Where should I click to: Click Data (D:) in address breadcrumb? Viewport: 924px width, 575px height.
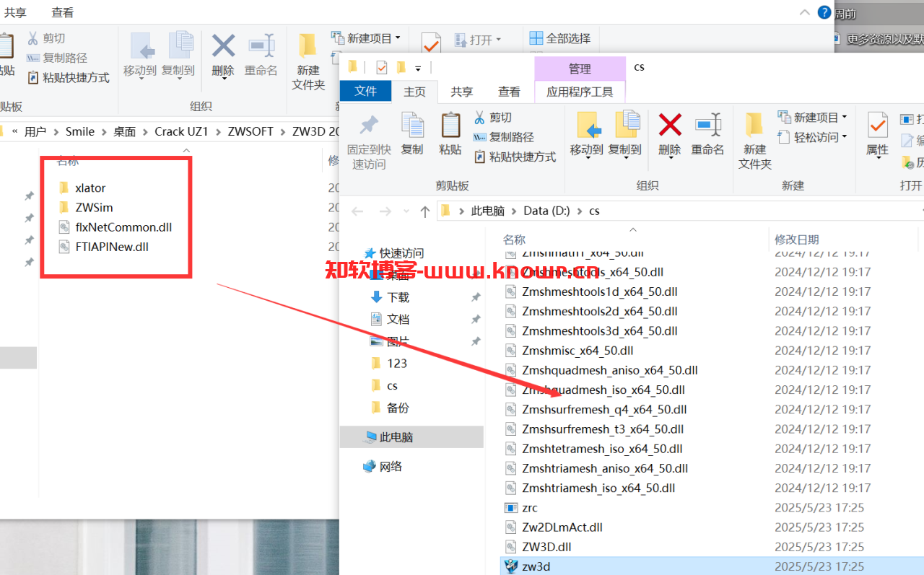[546, 211]
